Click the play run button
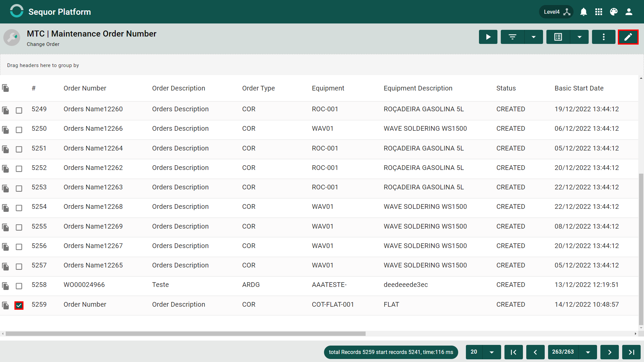644x362 pixels. pos(488,37)
